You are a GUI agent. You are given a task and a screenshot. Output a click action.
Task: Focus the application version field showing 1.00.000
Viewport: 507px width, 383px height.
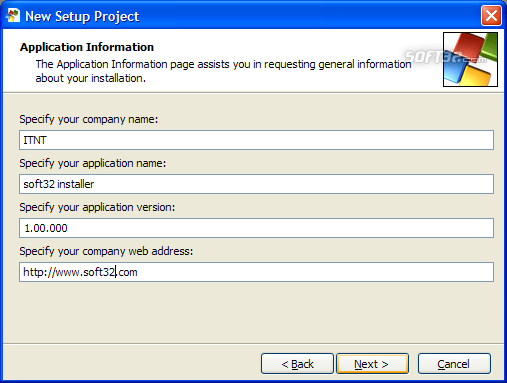pyautogui.click(x=256, y=228)
